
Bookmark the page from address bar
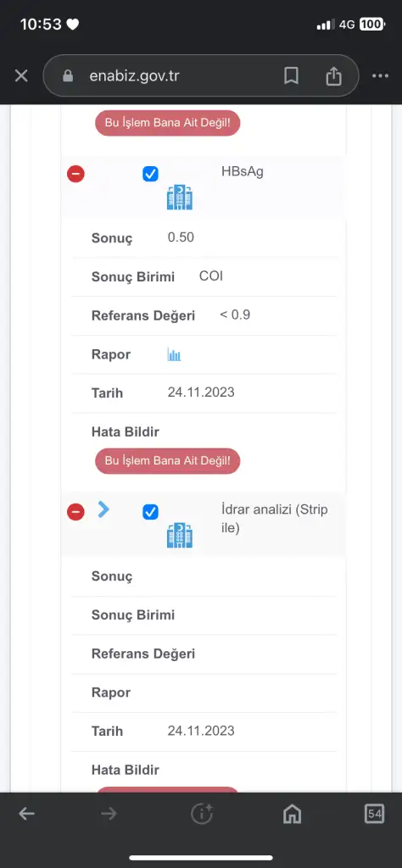[x=291, y=75]
